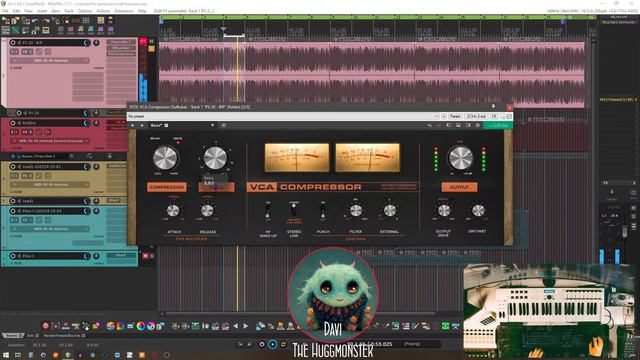Click the left arrow icon in the bottom toolbar
The height and width of the screenshot is (360, 640).
236,326
